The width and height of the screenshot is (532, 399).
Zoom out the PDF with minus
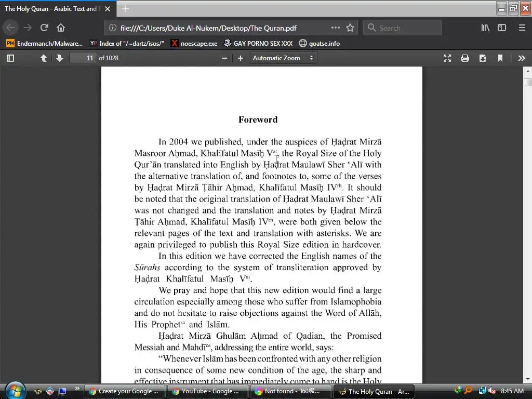point(224,58)
